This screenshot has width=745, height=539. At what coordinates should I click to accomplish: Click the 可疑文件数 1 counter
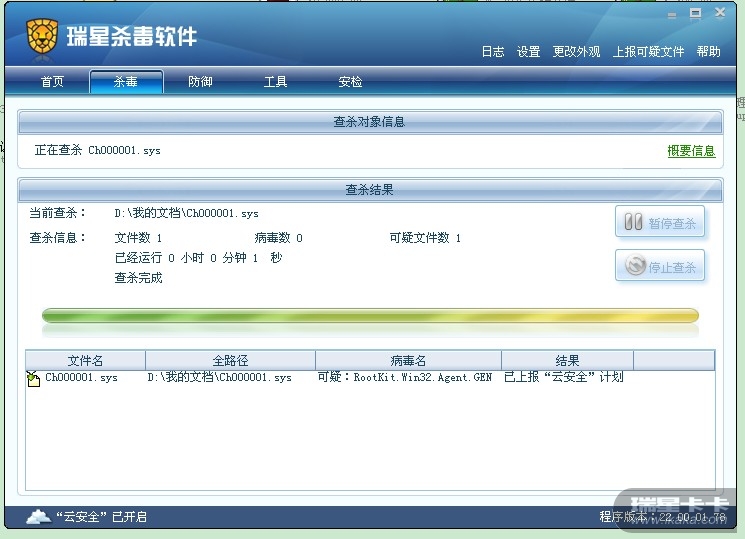pyautogui.click(x=425, y=238)
